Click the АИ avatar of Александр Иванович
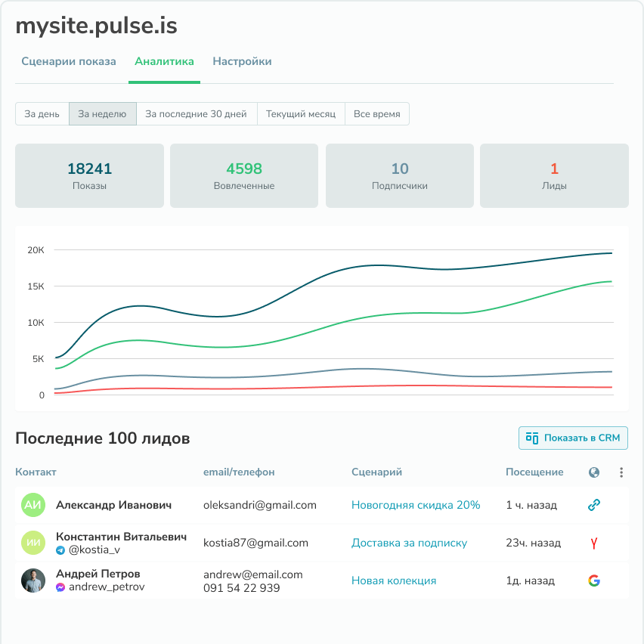This screenshot has height=644, width=644. click(33, 505)
